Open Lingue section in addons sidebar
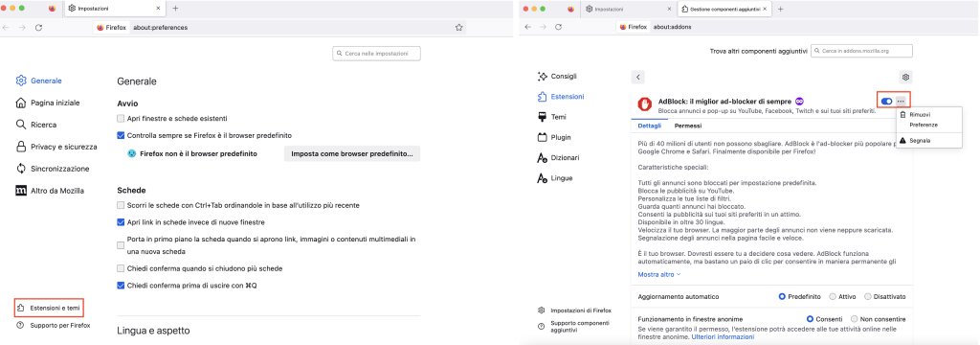The image size is (980, 345). (555, 178)
